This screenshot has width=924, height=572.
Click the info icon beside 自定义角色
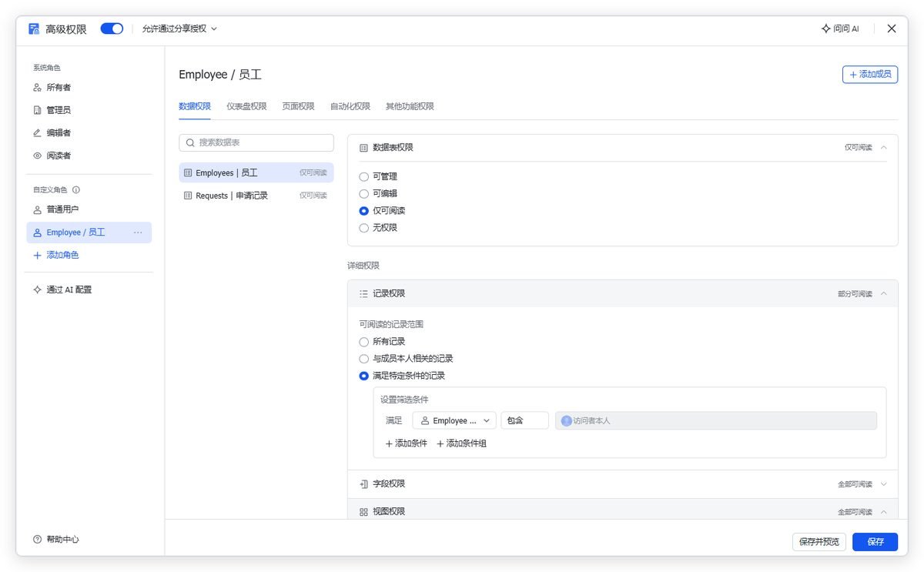click(x=76, y=190)
